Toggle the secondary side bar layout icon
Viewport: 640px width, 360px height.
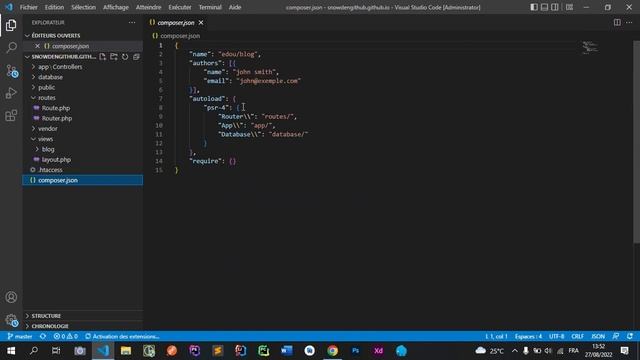[x=555, y=7]
